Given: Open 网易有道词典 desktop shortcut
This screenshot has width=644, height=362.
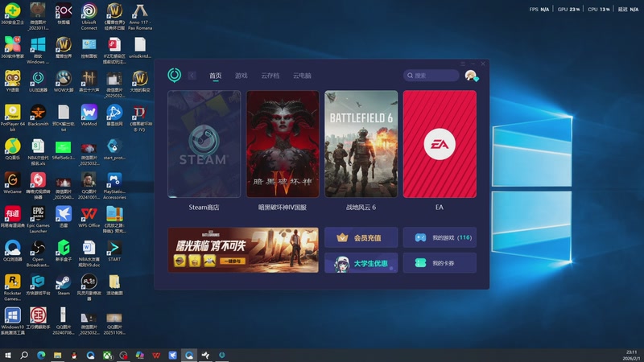Looking at the screenshot, I should [12, 216].
